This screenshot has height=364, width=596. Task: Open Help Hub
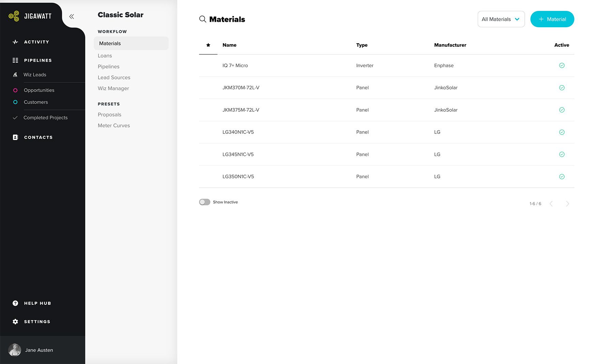pyautogui.click(x=37, y=303)
